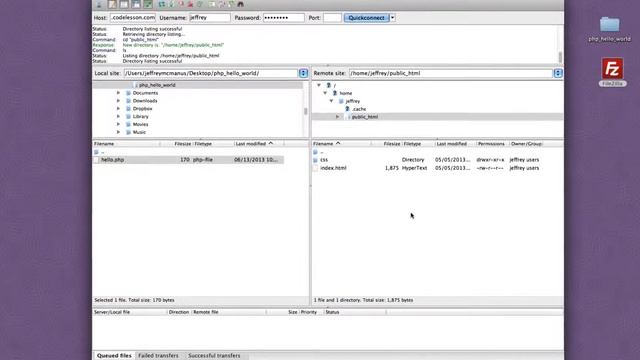Toggle directory comparison icon
Viewport: 640px width, 360px height.
pyautogui.click(x=222, y=4)
